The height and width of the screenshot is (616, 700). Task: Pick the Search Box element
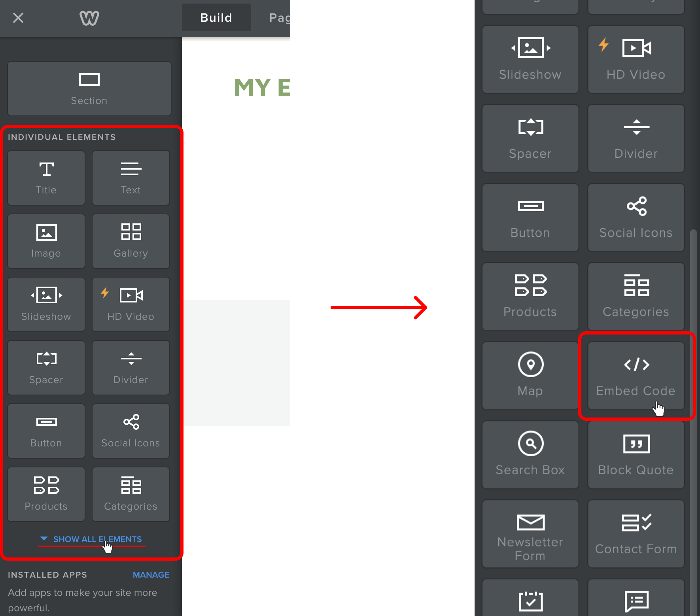pos(530,455)
